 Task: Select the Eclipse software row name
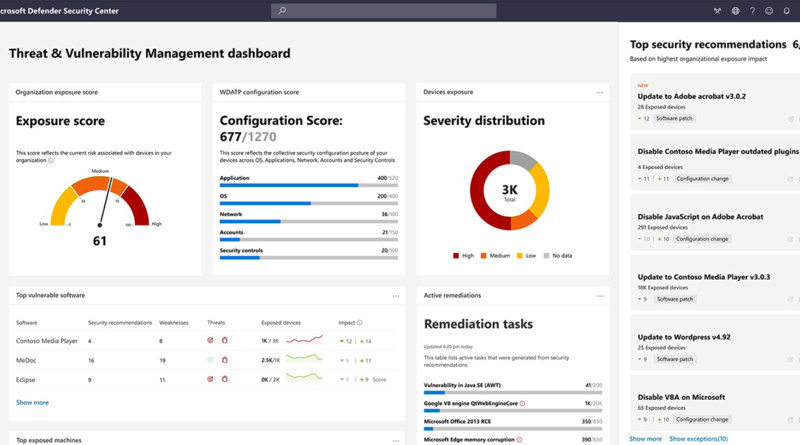tap(26, 380)
